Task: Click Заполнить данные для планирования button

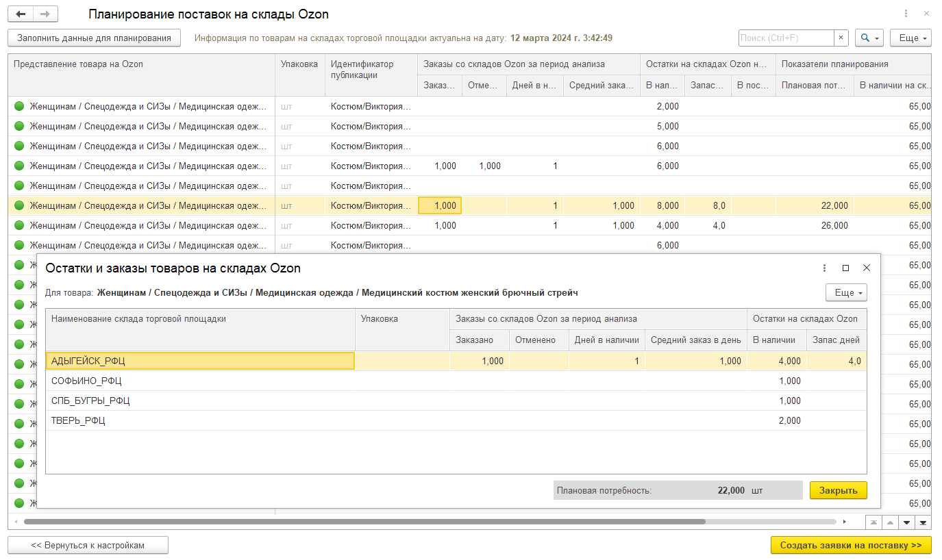Action: (94, 38)
